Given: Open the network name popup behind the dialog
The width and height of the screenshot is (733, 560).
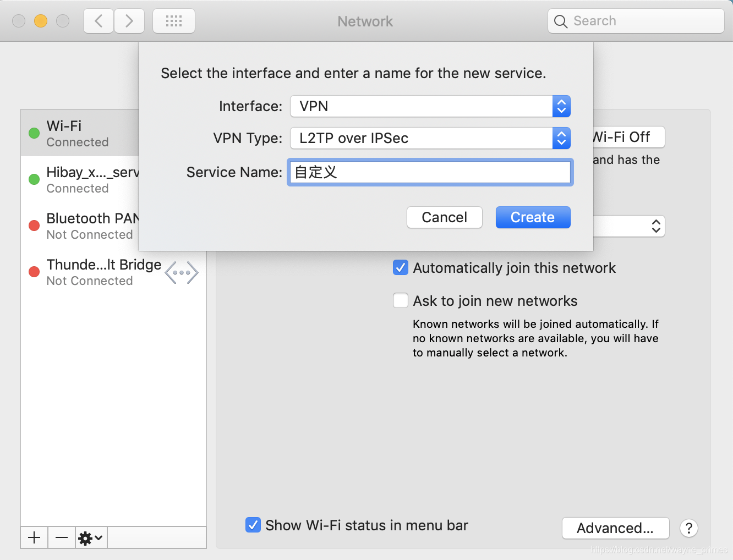Looking at the screenshot, I should pos(629,226).
